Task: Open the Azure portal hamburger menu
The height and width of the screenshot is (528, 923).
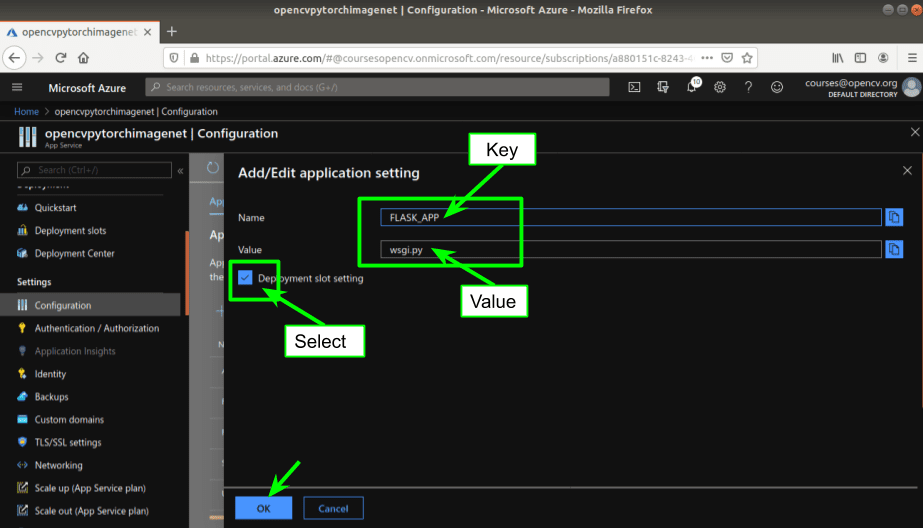Action: click(17, 87)
